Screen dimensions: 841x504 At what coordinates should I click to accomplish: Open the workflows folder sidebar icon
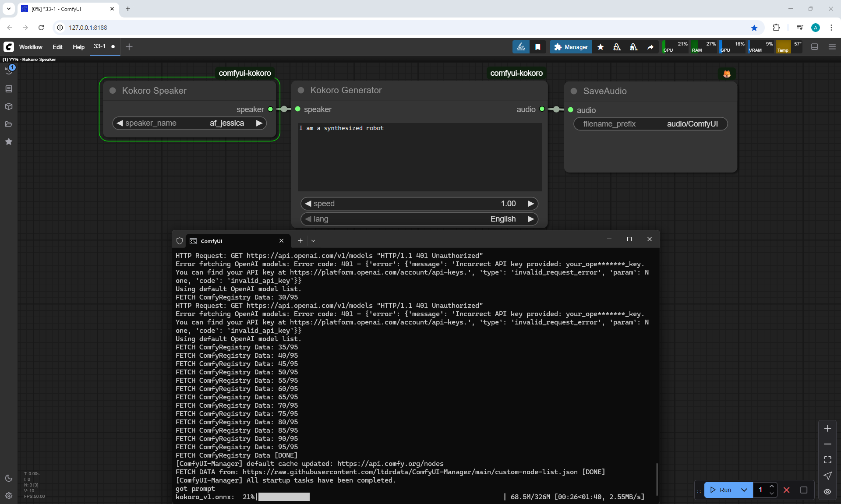(9, 124)
